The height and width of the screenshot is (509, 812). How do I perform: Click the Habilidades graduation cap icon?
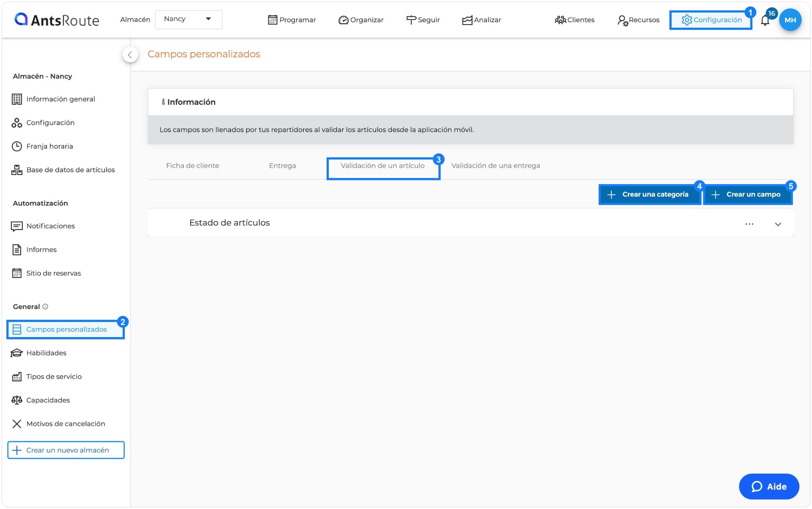tap(17, 353)
